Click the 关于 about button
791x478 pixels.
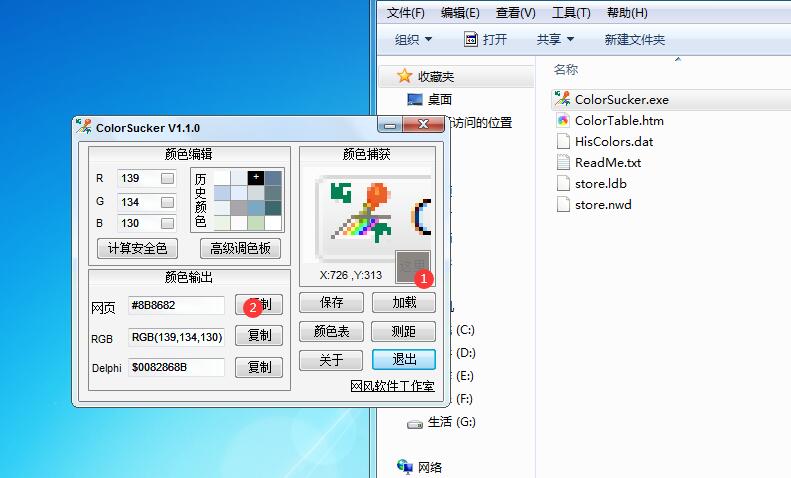[x=331, y=360]
